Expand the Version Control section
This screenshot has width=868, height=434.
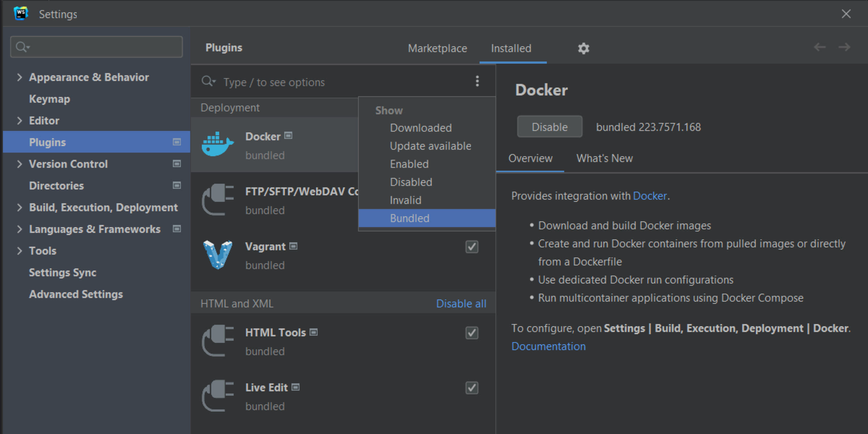pyautogui.click(x=19, y=164)
